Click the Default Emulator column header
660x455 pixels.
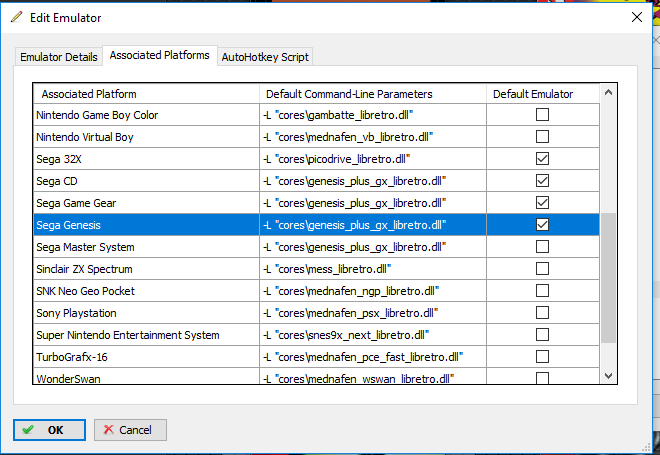point(543,94)
